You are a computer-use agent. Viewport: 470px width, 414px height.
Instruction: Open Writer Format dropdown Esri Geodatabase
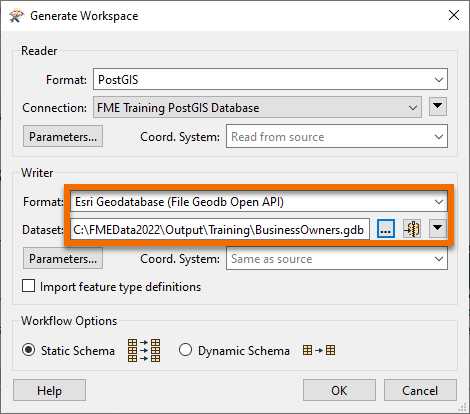click(259, 202)
